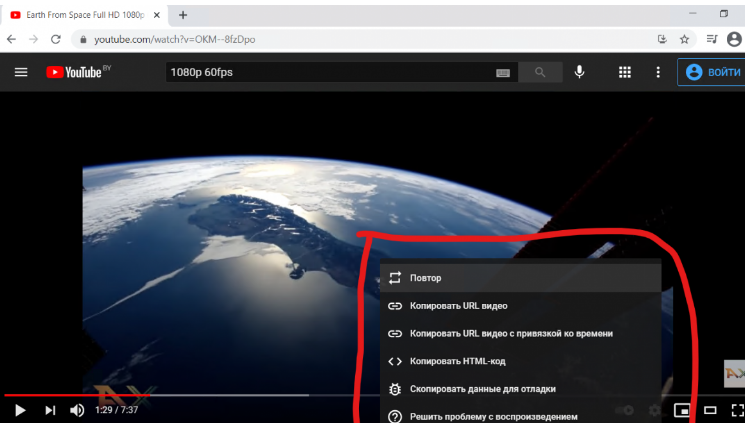745x423 pixels.
Task: Start voice search with the microphone icon
Action: tap(579, 72)
